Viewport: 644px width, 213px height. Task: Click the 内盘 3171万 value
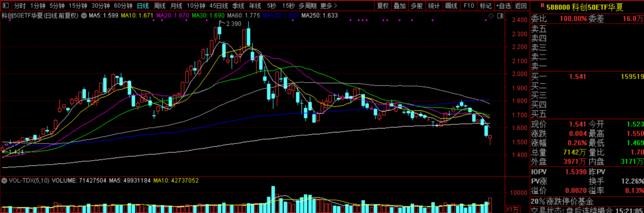(x=632, y=162)
